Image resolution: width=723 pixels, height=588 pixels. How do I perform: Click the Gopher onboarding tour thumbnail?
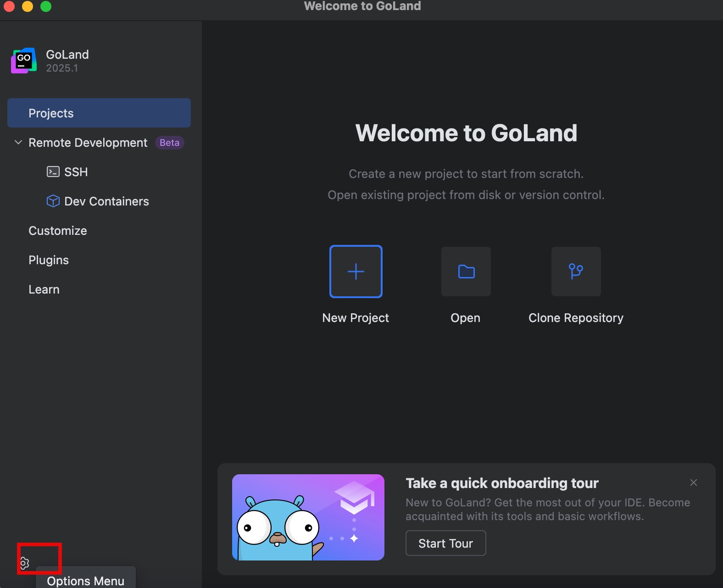click(308, 517)
